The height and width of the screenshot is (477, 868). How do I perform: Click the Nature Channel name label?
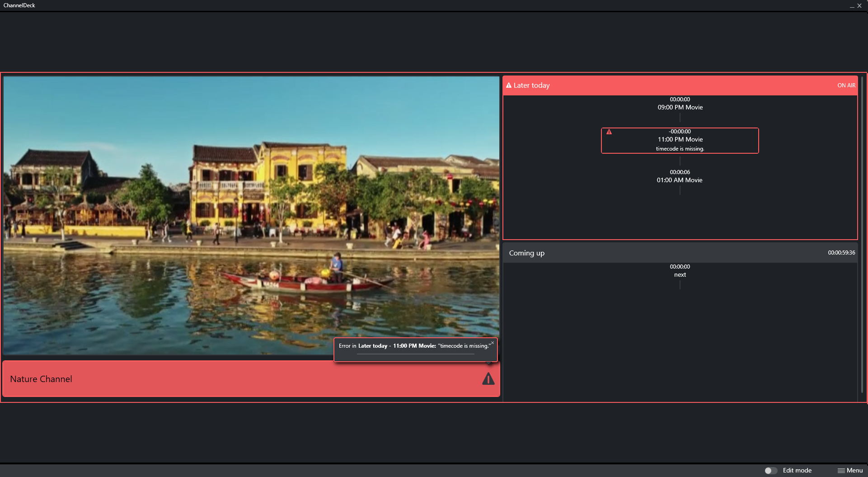click(x=41, y=379)
